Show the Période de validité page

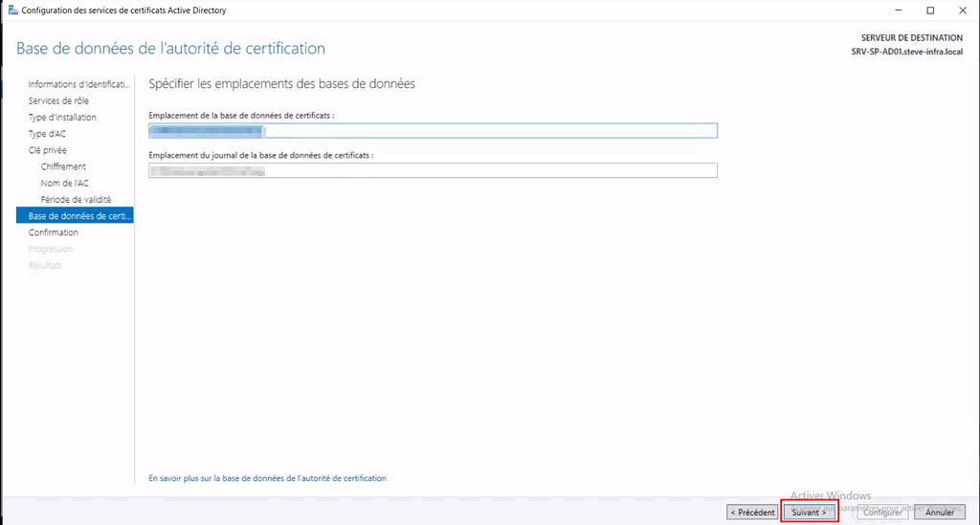76,199
